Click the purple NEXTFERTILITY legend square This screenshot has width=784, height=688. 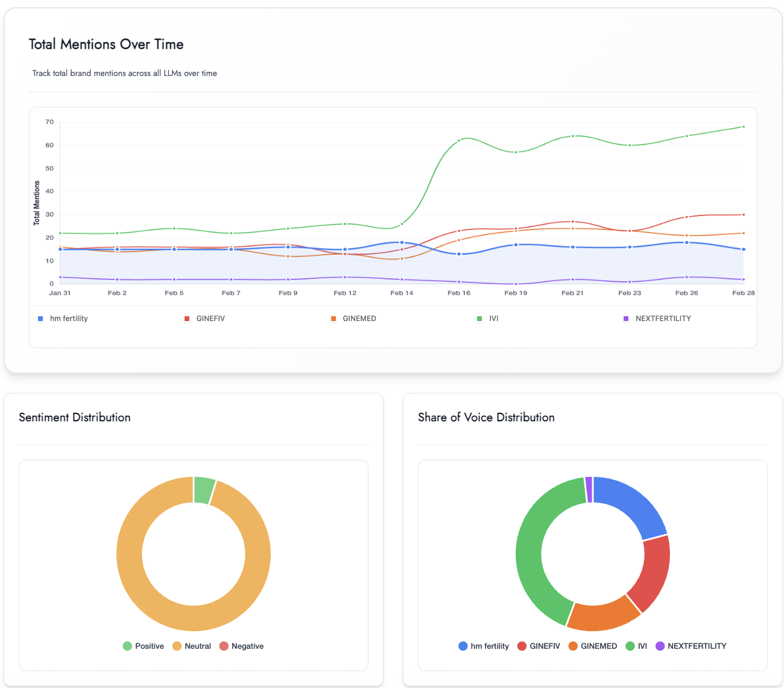[x=626, y=319]
